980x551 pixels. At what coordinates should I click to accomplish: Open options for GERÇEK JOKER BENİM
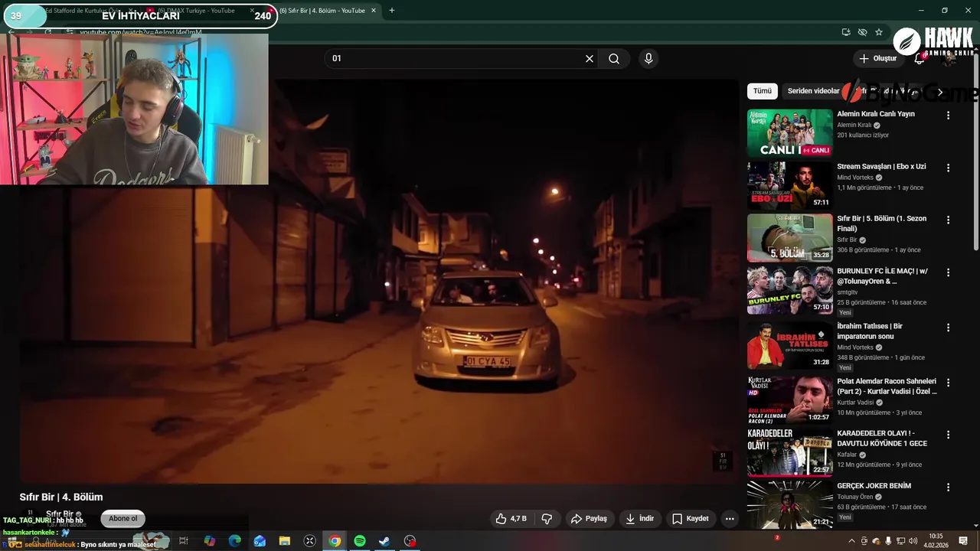click(948, 487)
